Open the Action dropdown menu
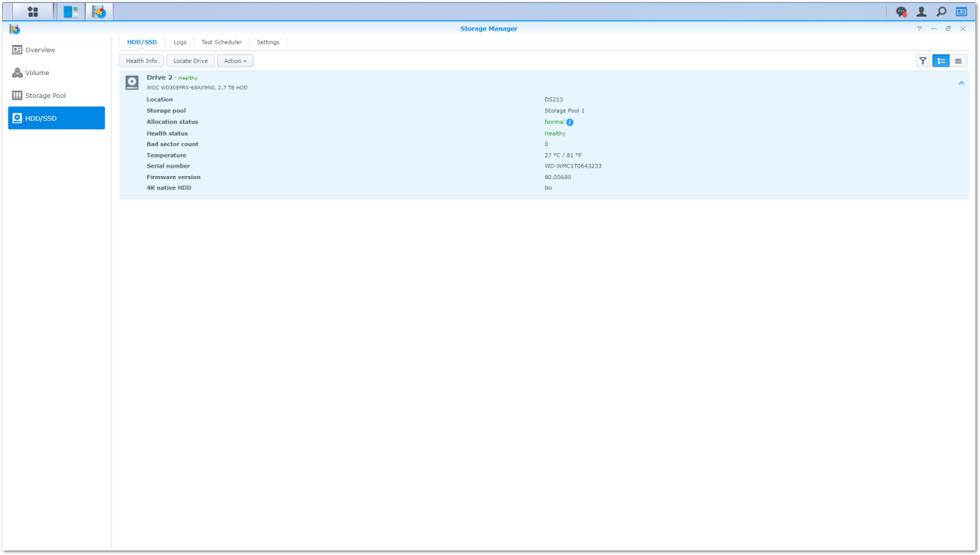980x555 pixels. 235,60
